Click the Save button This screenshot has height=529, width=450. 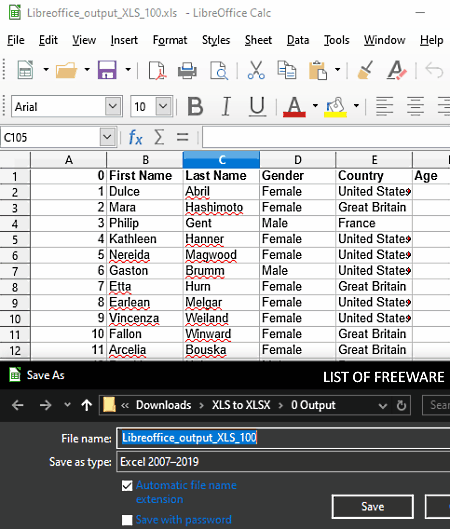point(373,506)
